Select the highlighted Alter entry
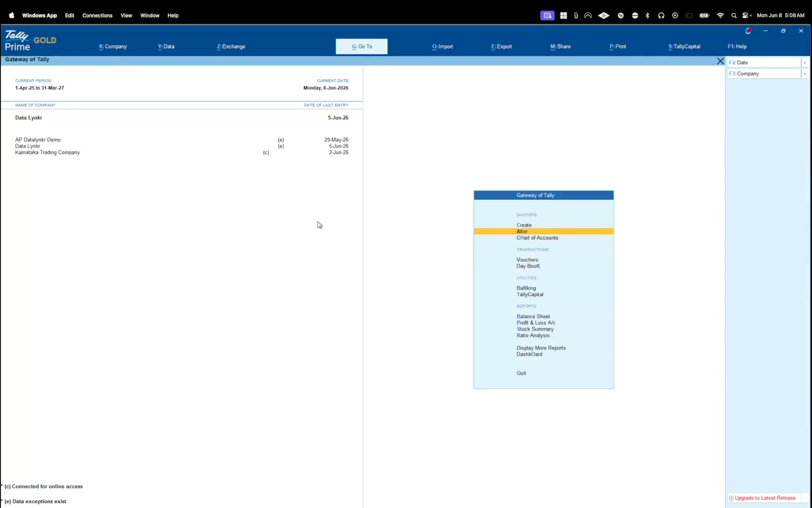The width and height of the screenshot is (812, 508). click(x=543, y=232)
